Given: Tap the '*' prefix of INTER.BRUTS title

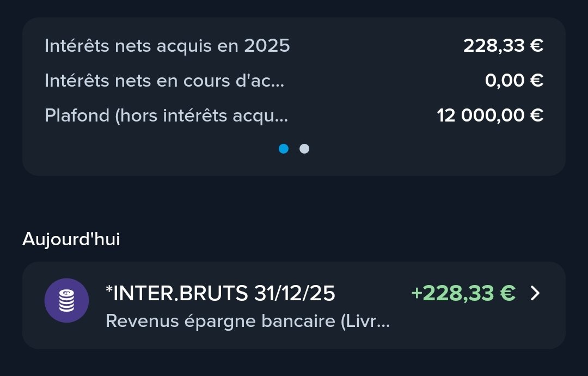Looking at the screenshot, I should point(109,292).
